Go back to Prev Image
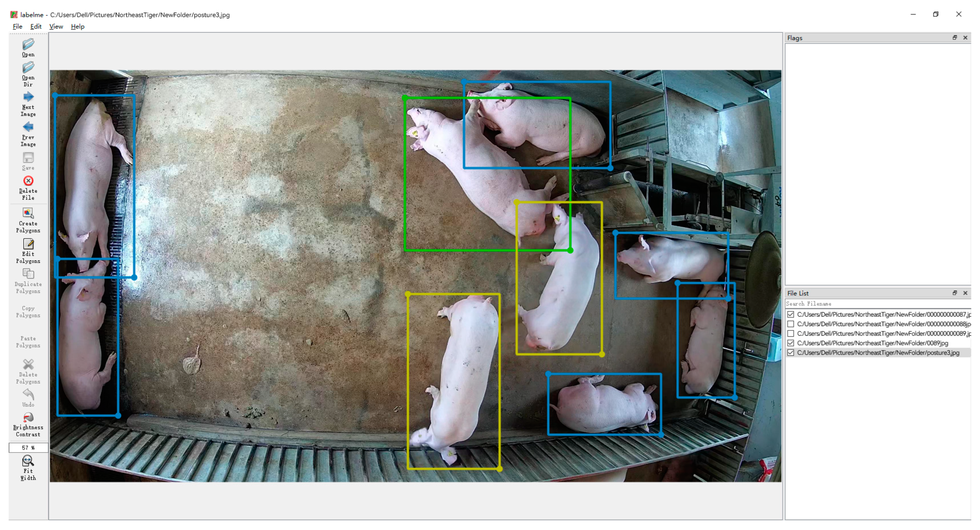This screenshot has height=530, width=980. [28, 134]
